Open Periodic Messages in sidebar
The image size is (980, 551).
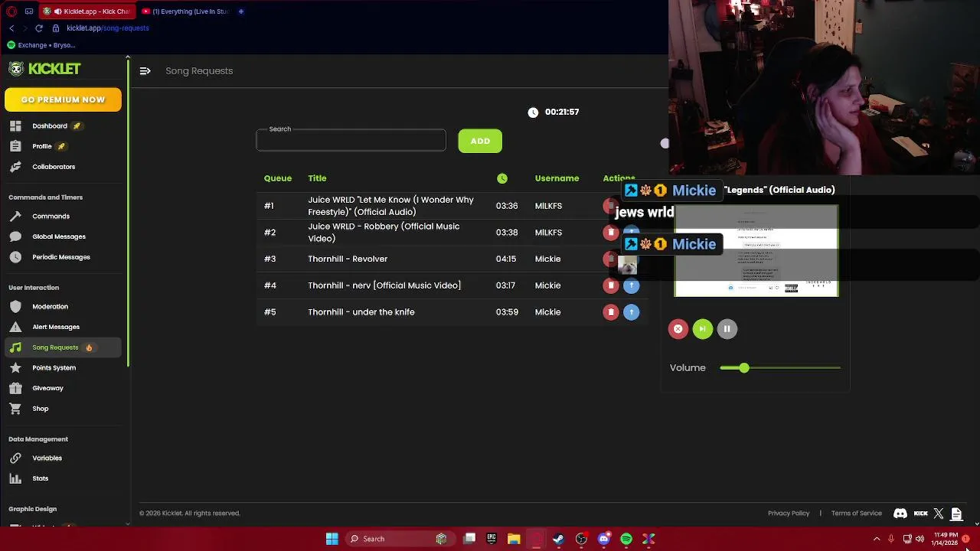60,257
